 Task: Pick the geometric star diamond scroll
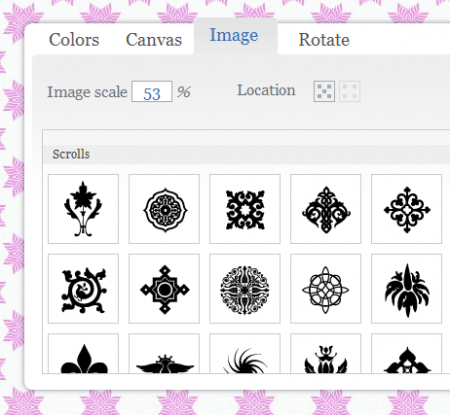164,289
